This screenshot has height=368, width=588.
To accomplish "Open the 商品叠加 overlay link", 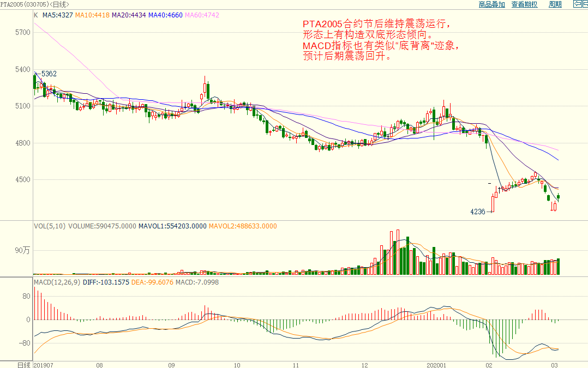I will pyautogui.click(x=491, y=4).
